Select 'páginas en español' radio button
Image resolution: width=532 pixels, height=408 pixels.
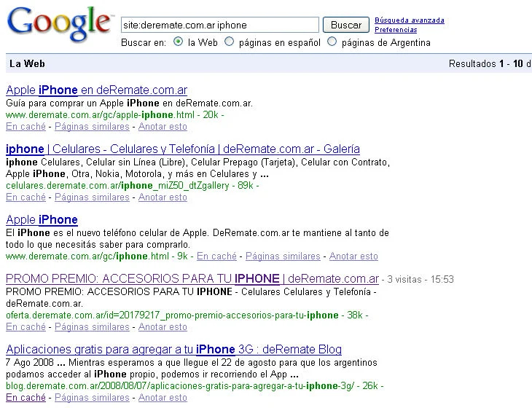pyautogui.click(x=230, y=42)
